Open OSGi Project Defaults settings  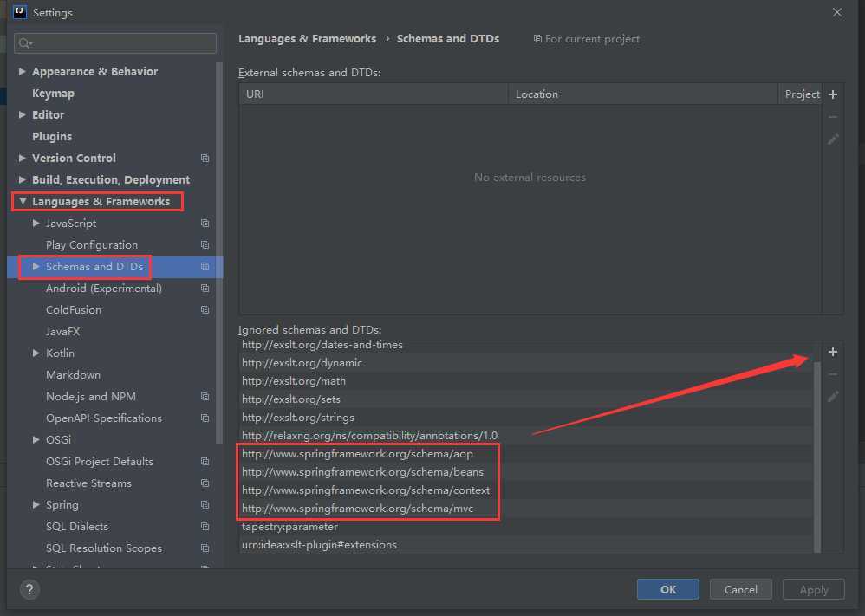click(x=100, y=462)
